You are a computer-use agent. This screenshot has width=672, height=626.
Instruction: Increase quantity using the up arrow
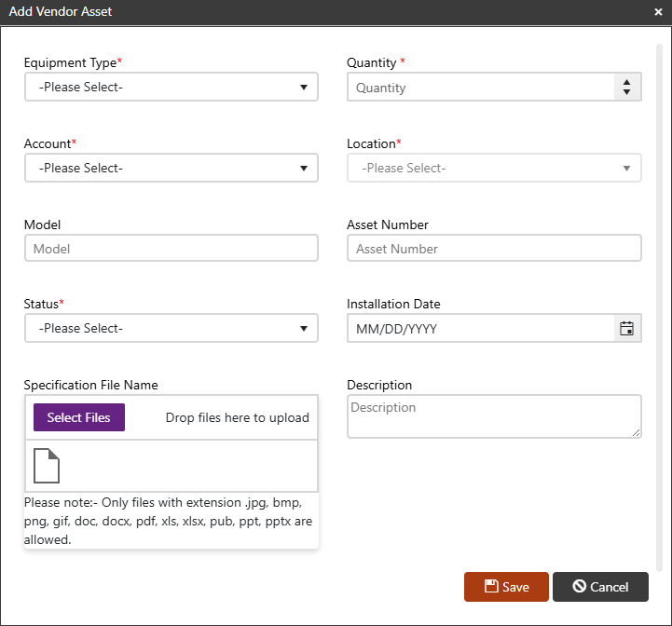point(626,82)
